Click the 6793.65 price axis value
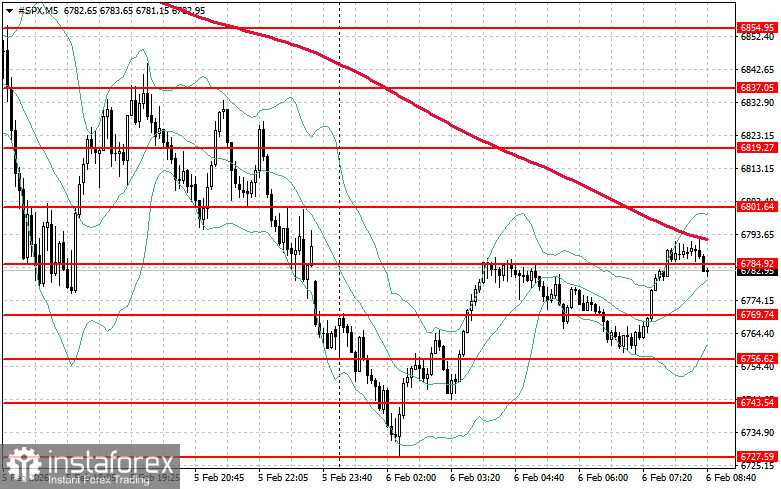The height and width of the screenshot is (489, 781). (757, 235)
